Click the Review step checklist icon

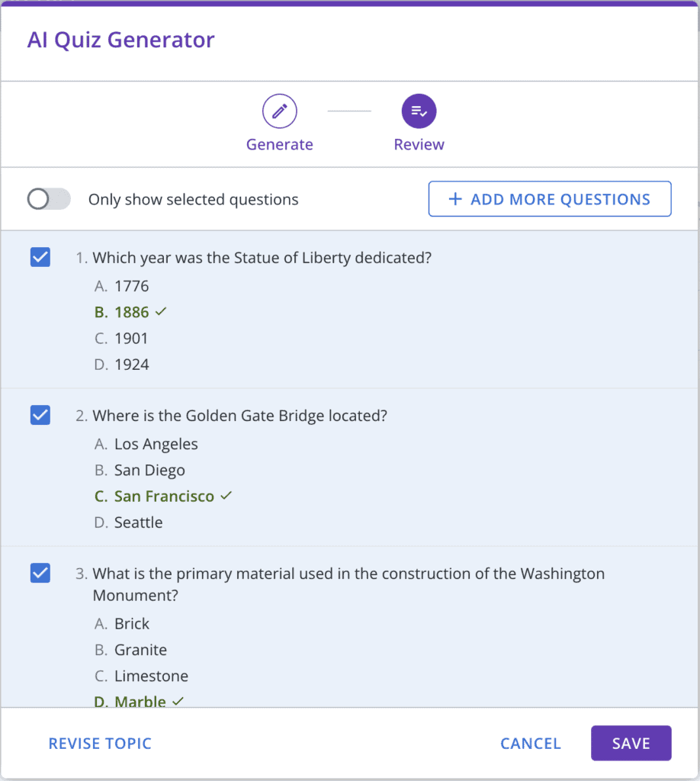coord(419,111)
